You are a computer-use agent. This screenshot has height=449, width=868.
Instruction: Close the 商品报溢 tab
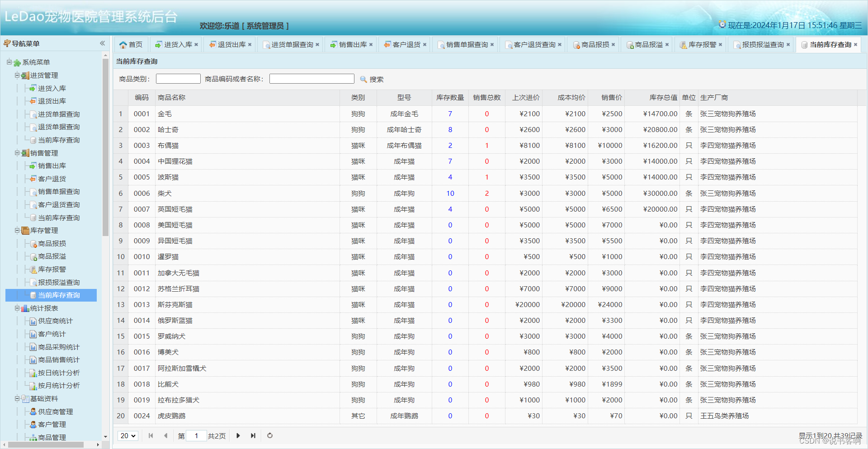pyautogui.click(x=667, y=45)
